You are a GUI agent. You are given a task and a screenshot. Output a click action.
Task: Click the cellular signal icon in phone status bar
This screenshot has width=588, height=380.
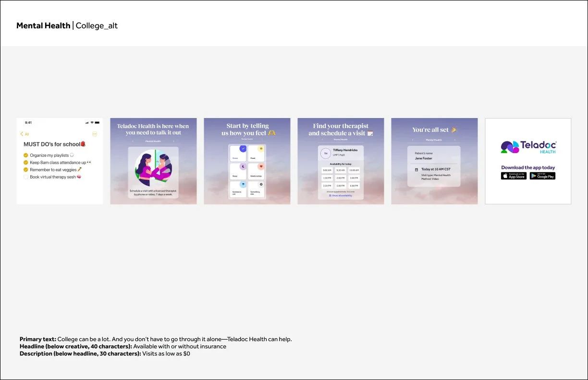pos(87,123)
